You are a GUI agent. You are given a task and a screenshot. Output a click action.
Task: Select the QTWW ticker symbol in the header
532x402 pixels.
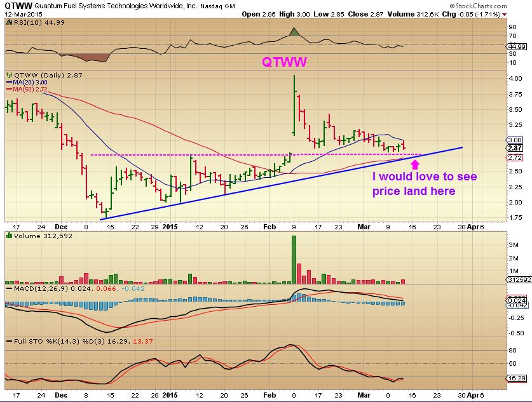(18, 6)
